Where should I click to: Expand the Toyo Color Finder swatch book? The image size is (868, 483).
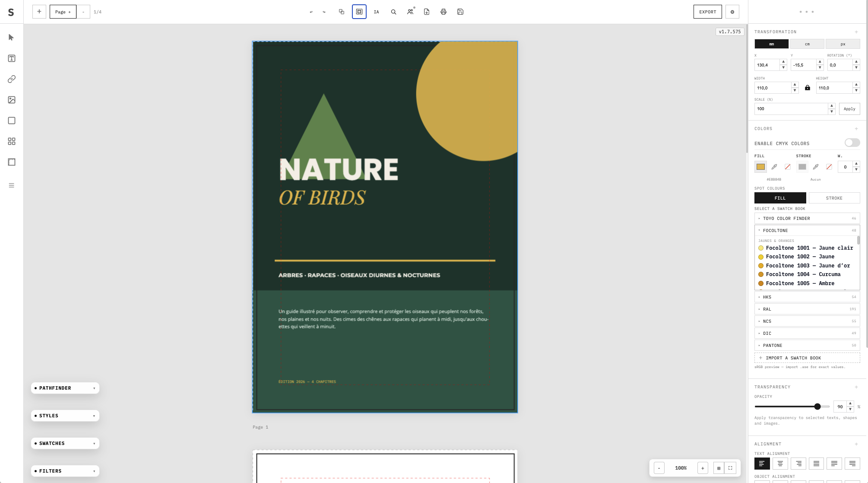(x=807, y=218)
